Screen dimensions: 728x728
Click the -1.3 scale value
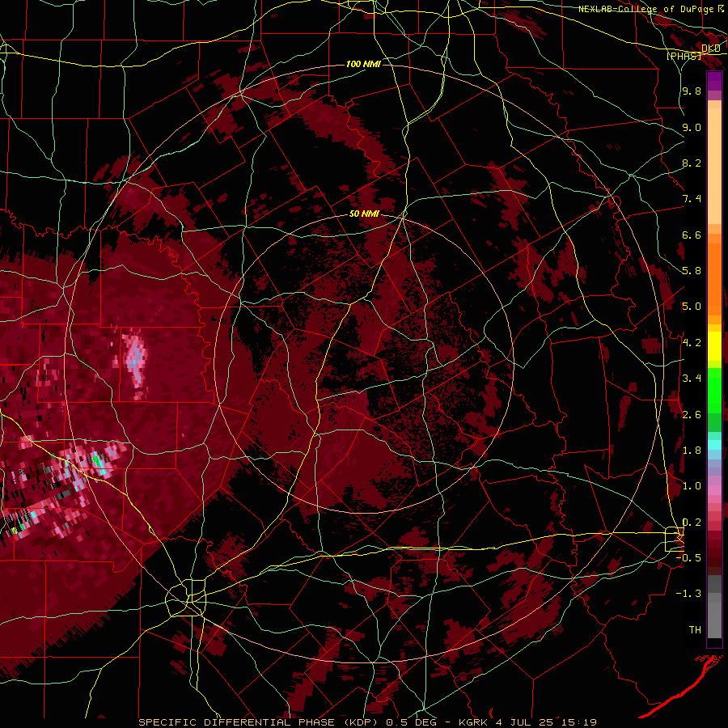(688, 594)
